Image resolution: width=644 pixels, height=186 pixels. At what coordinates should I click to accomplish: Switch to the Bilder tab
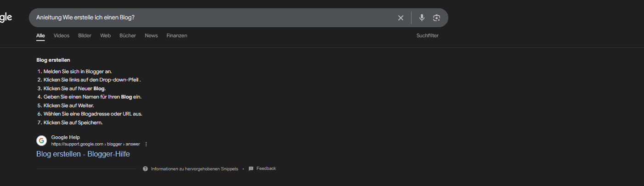coord(85,35)
